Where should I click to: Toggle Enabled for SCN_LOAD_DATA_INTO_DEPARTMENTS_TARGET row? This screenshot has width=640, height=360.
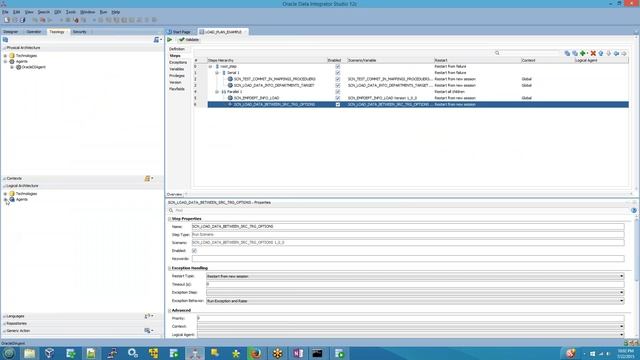pos(338,85)
